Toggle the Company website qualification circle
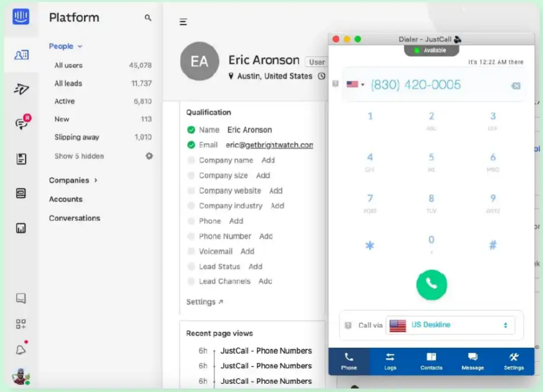This screenshot has width=543, height=392. (x=191, y=190)
